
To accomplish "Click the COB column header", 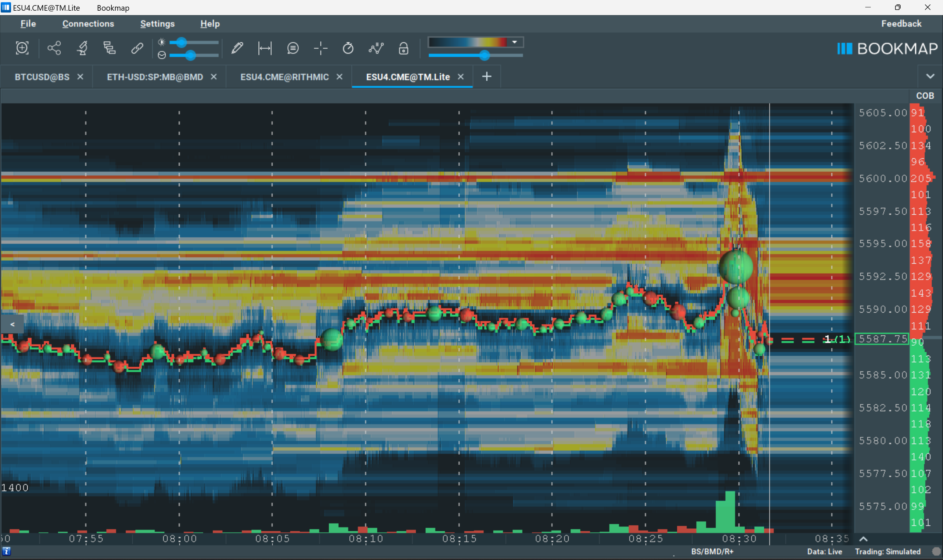I will pos(925,96).
